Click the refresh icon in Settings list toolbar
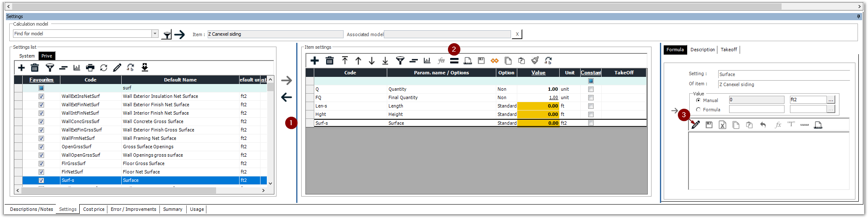868x218 pixels. pos(104,68)
